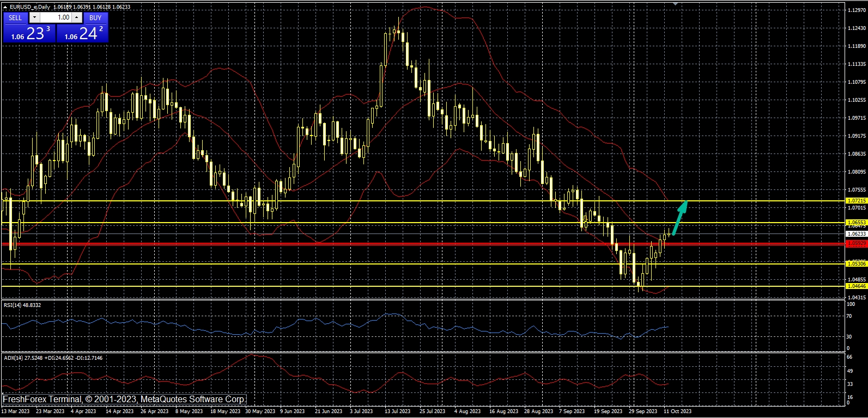The width and height of the screenshot is (868, 418).
Task: Select the teal upward arrow drawing
Action: click(679, 218)
